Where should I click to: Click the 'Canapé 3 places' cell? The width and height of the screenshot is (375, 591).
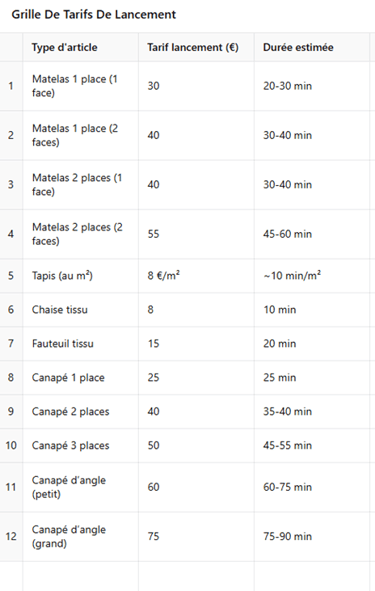tap(80, 445)
